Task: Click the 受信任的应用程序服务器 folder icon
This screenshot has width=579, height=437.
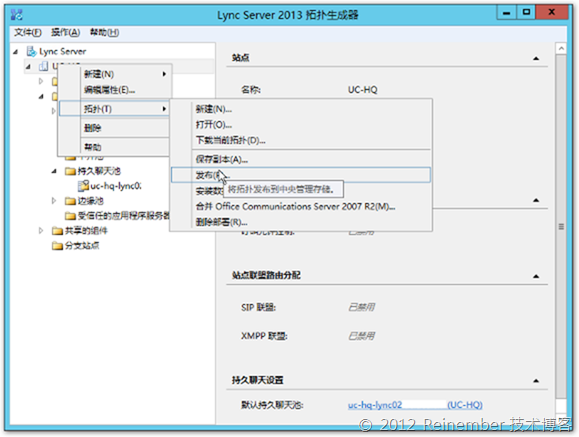Action: [x=70, y=215]
